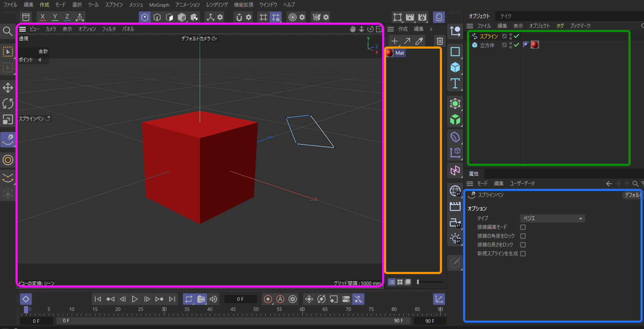Open the MoGraph menu
Screen dimensions: 644x329
[159, 5]
